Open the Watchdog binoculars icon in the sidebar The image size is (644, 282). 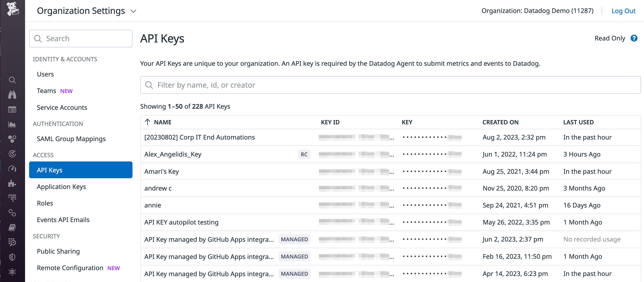(x=12, y=95)
